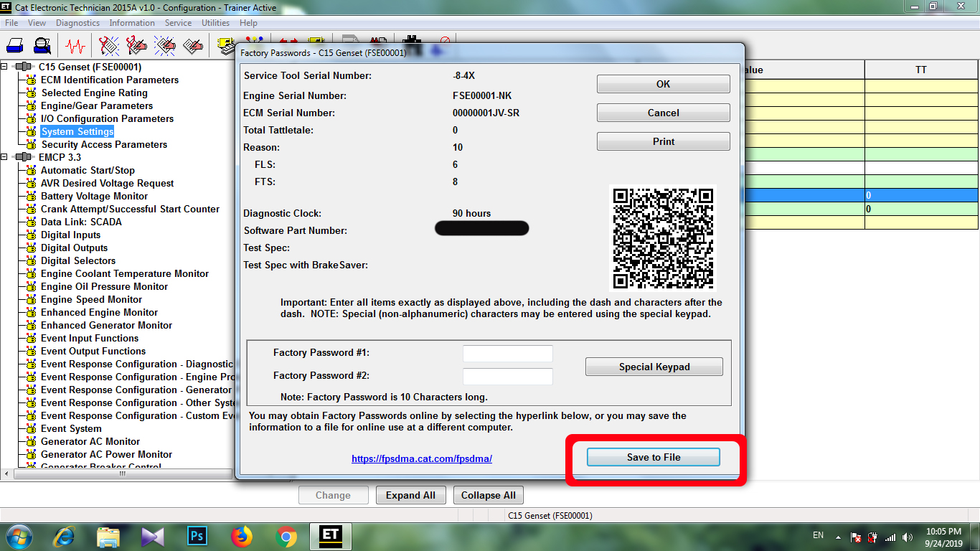Image resolution: width=980 pixels, height=551 pixels.
Task: Open the Utilities menu
Action: [215, 23]
